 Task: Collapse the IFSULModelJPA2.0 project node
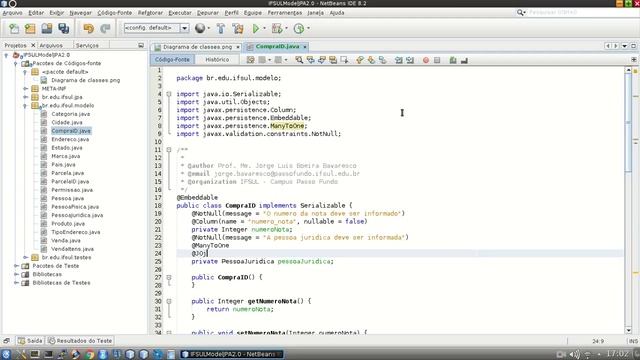(x=6, y=55)
